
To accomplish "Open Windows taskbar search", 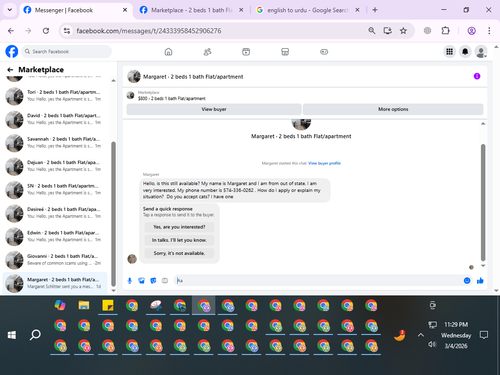I will 35,335.
